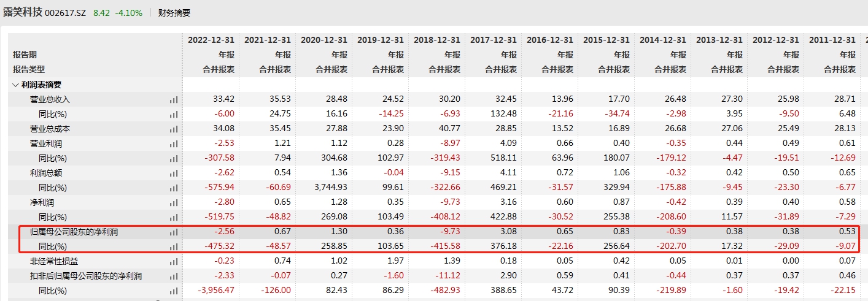This screenshot has height=301, width=868.
Task: Select the 2014-12-31 column header
Action: click(x=663, y=40)
